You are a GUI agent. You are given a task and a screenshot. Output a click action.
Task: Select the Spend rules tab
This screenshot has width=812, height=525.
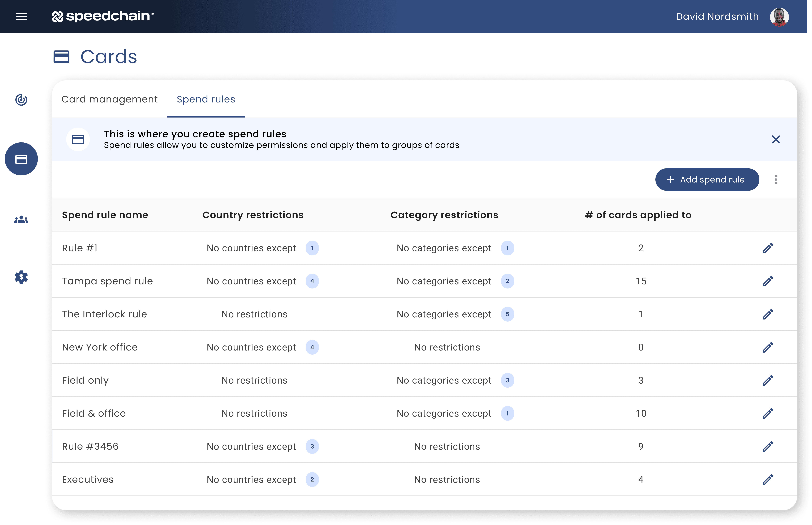pyautogui.click(x=206, y=99)
